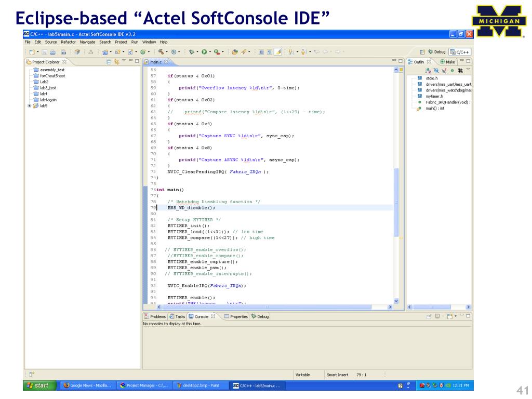
Task: Open the Outline view menu triangle
Action: click(x=468, y=69)
